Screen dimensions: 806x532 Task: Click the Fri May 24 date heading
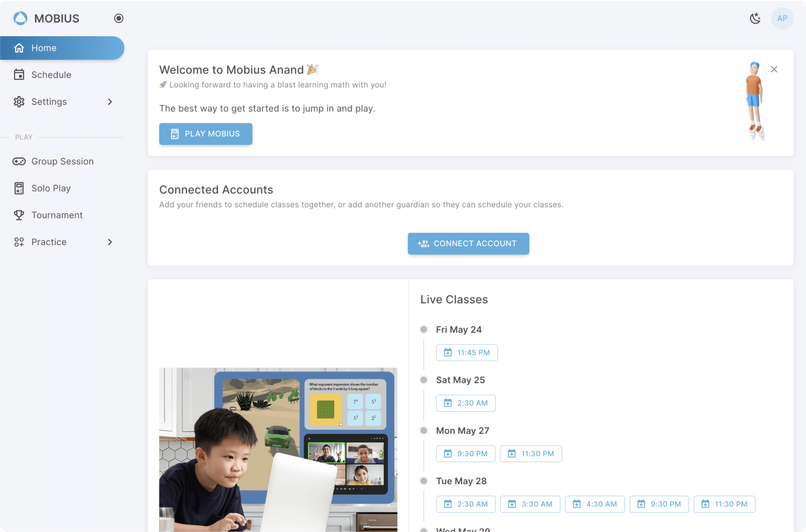[459, 330]
